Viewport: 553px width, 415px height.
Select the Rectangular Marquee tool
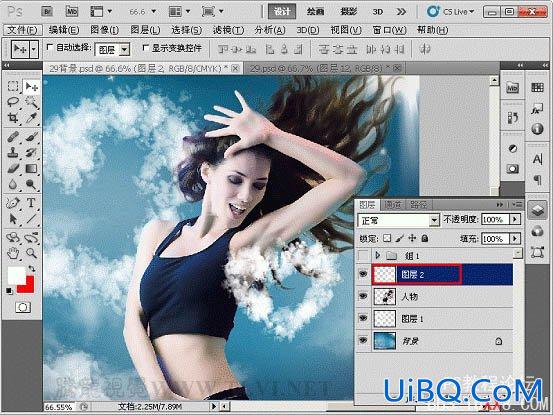tap(13, 86)
